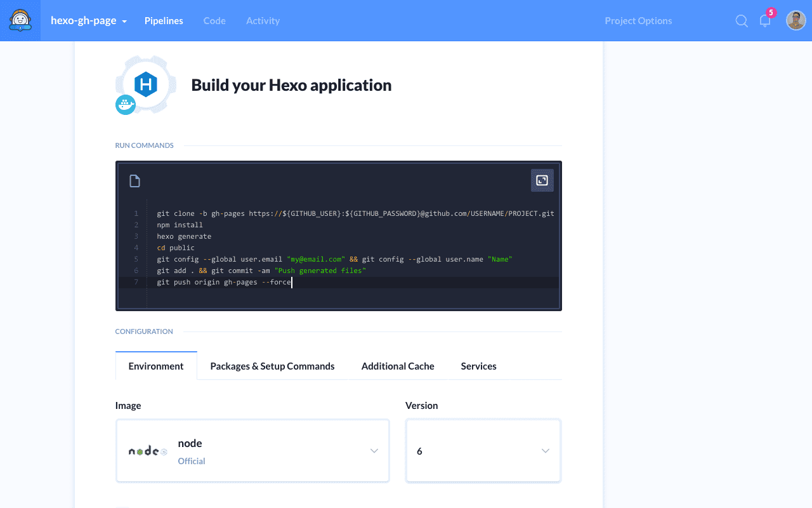The height and width of the screenshot is (508, 812).
Task: Expand the editor to fullscreen
Action: pyautogui.click(x=542, y=180)
